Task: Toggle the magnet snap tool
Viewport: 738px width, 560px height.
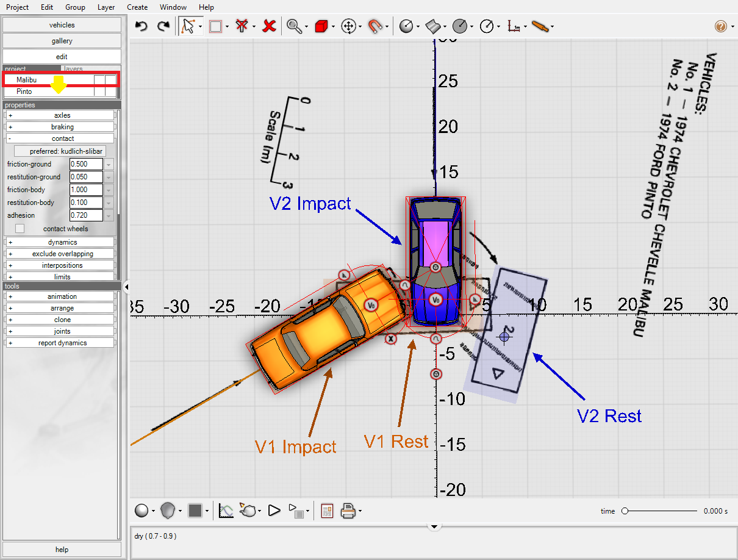Action: [375, 26]
